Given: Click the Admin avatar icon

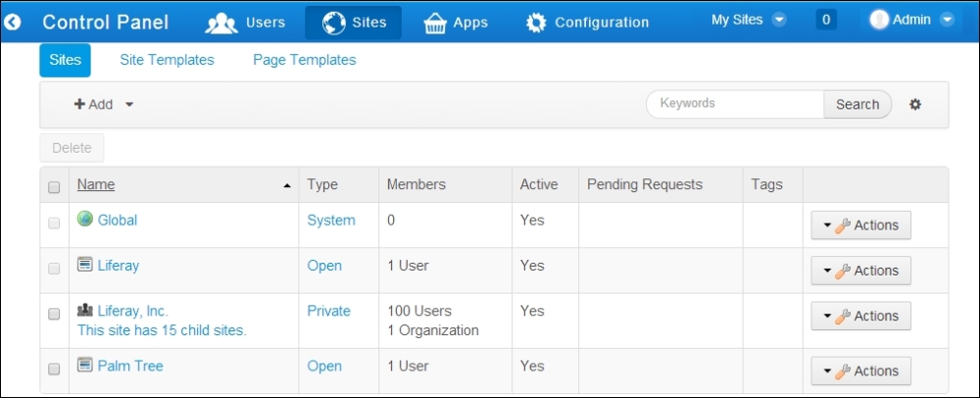Looking at the screenshot, I should point(879,20).
